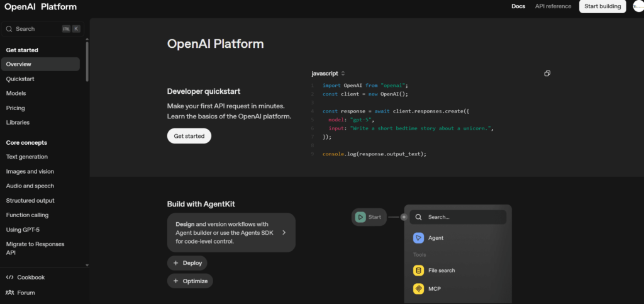644x304 pixels.
Task: Open the user profile avatar
Action: [639, 6]
